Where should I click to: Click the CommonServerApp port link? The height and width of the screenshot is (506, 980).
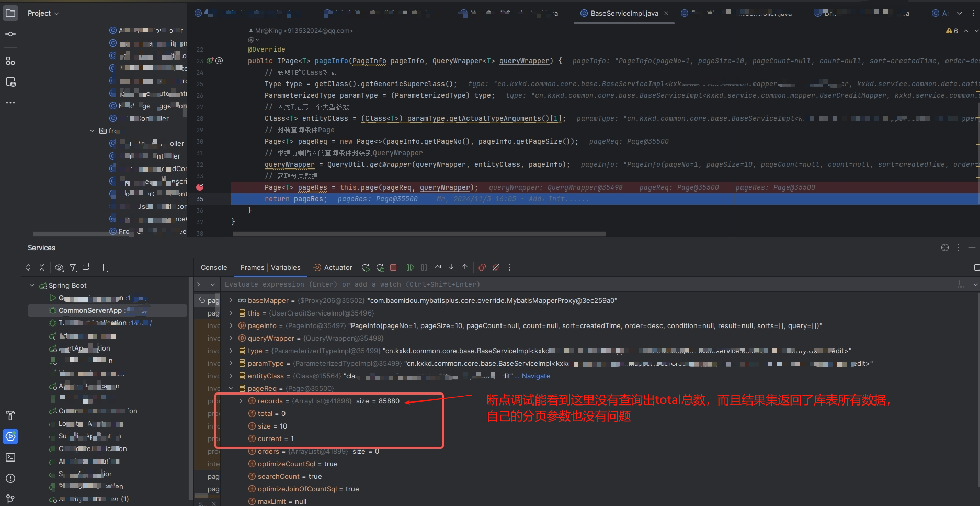coord(137,310)
